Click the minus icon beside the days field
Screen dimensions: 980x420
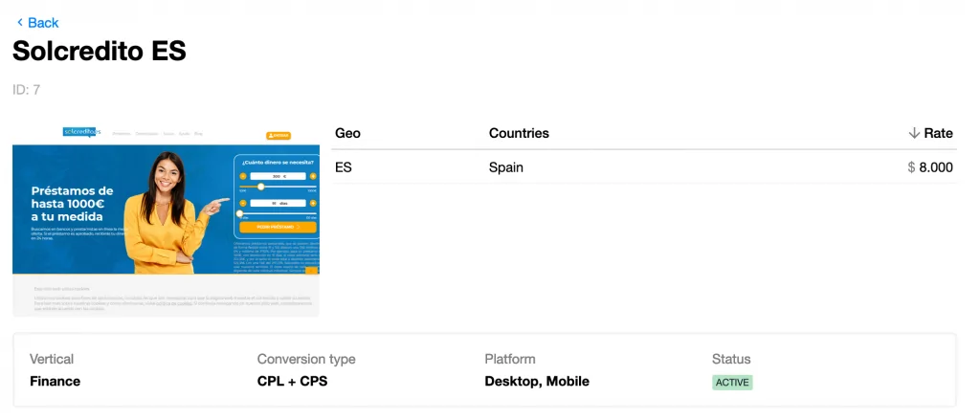[x=243, y=203]
